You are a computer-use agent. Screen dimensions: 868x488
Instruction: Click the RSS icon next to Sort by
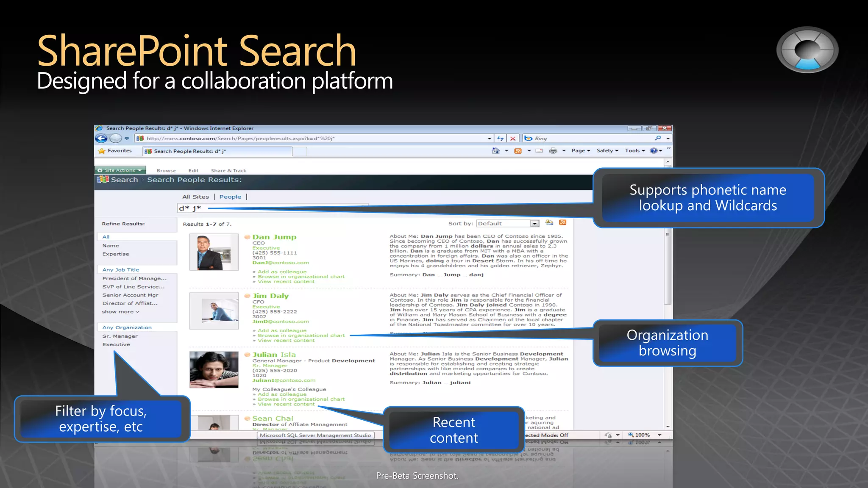pos(563,223)
